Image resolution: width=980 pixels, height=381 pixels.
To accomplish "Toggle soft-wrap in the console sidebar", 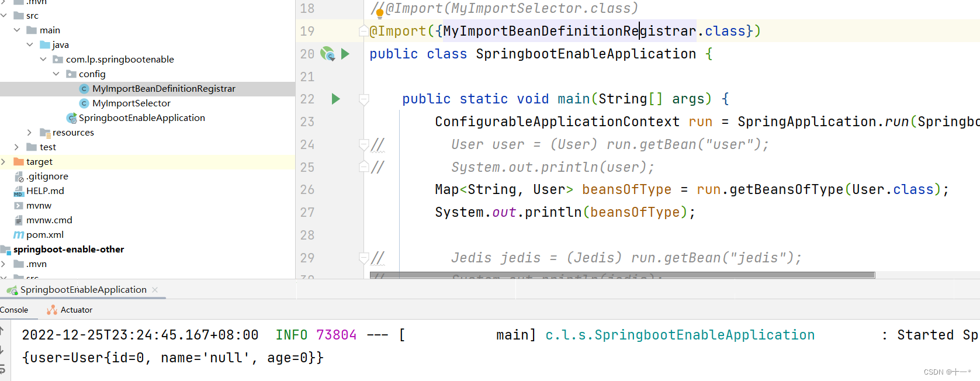I will coord(2,368).
